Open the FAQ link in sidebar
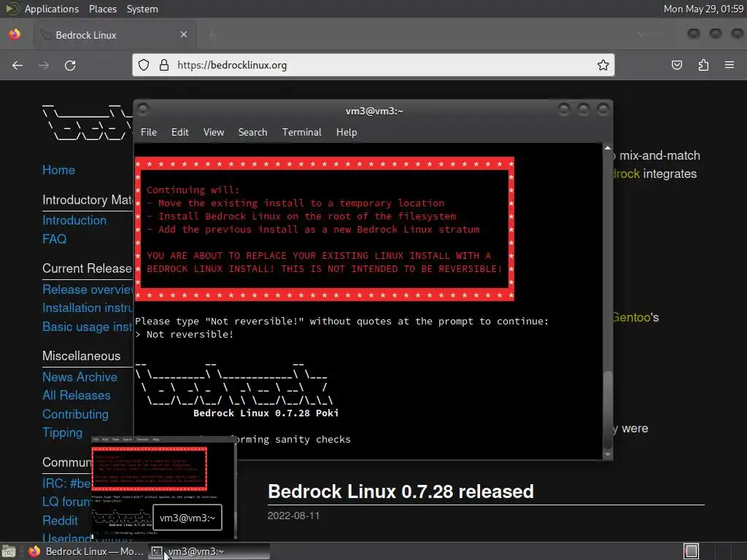 click(54, 239)
